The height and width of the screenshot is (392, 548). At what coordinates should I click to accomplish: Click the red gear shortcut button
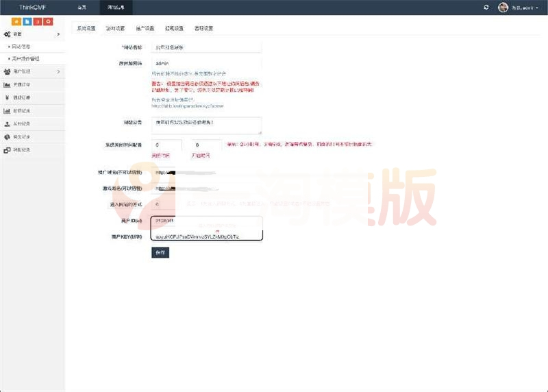coord(48,22)
